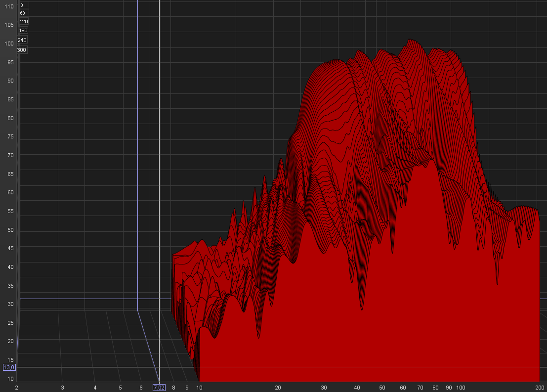The image size is (547, 392).
Task: Click the 95 label on the vertical axis
Action: (10, 62)
